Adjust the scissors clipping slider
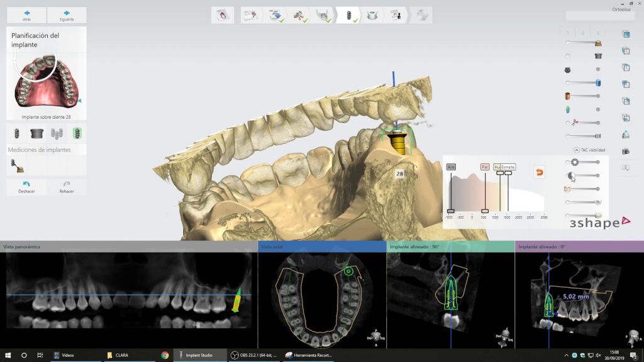Image resolution: width=644 pixels, height=362 pixels. coord(583,123)
